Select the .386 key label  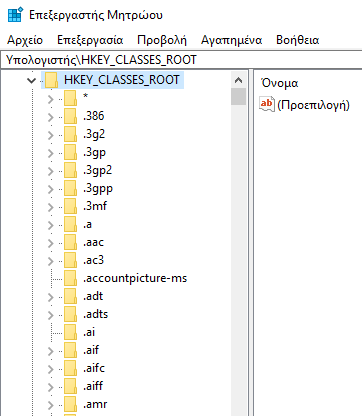click(x=94, y=116)
